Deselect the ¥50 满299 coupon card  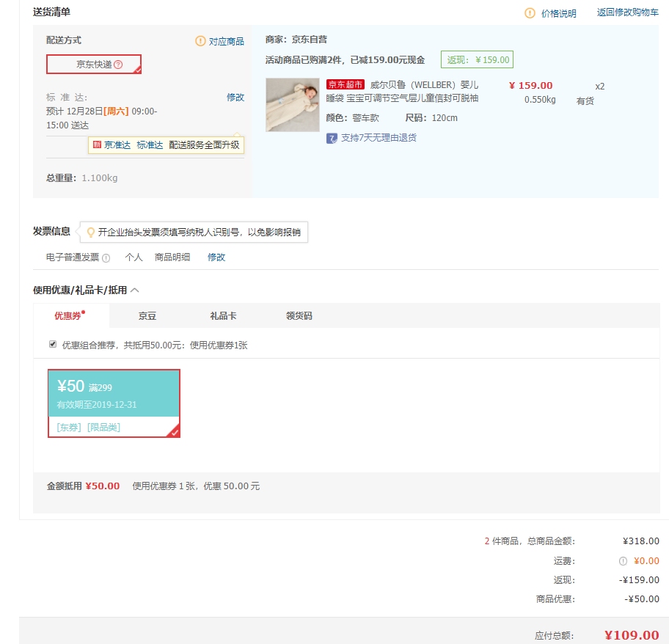coord(114,403)
